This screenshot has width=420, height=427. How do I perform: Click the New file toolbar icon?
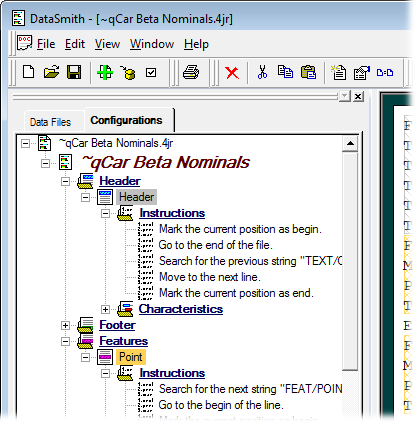(28, 72)
